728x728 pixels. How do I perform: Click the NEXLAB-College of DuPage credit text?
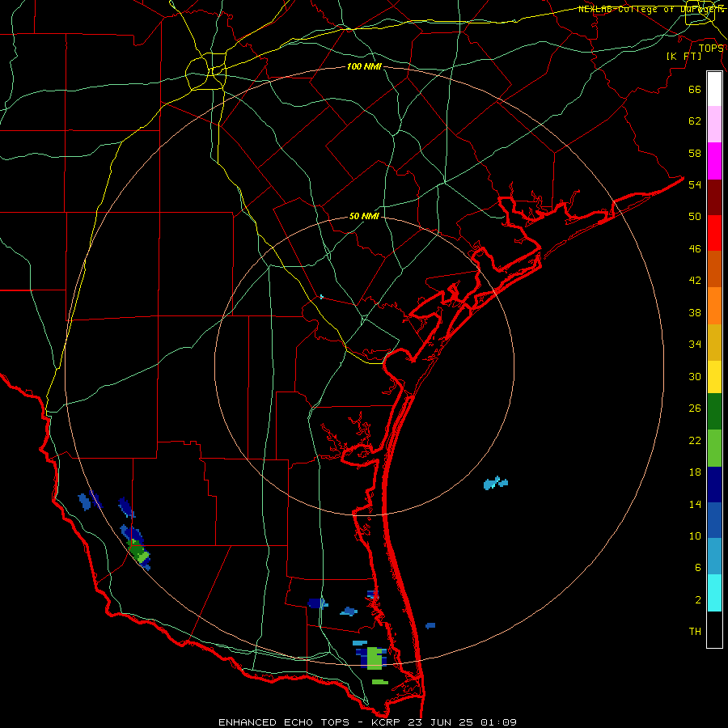pos(650,9)
